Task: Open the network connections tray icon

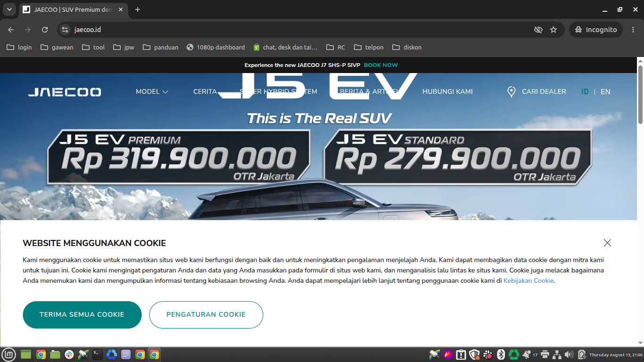Action: click(557, 354)
